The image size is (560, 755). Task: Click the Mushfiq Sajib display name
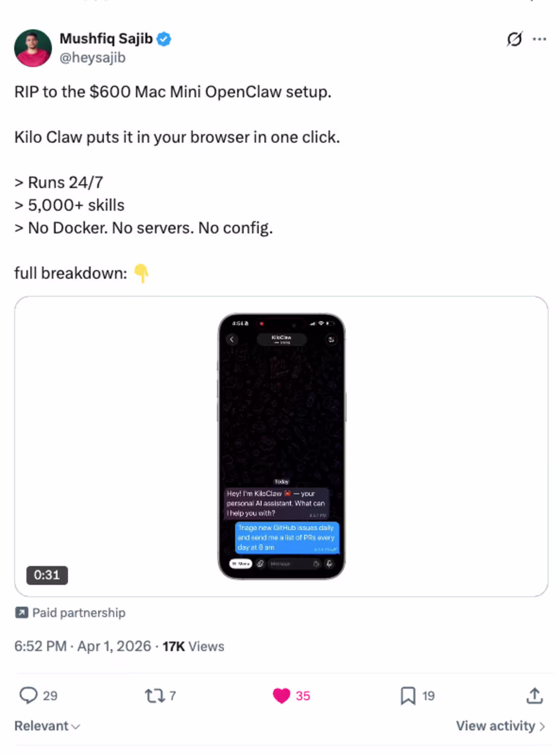(x=106, y=39)
